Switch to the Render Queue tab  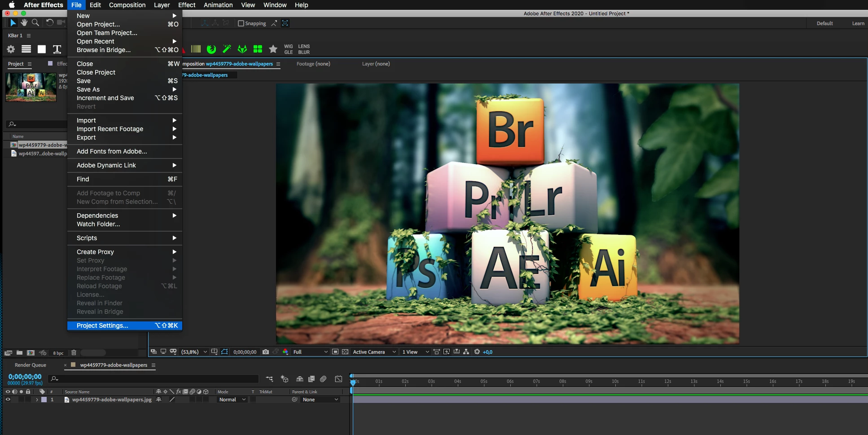(31, 365)
